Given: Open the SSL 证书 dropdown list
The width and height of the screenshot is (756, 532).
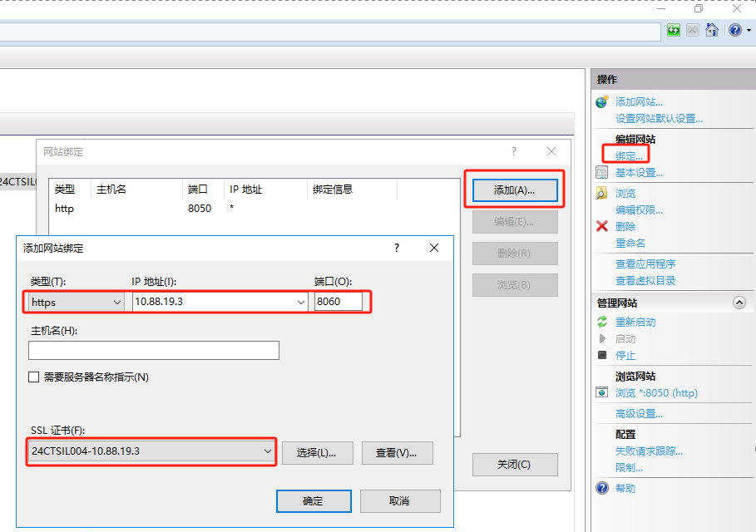Looking at the screenshot, I should point(267,451).
